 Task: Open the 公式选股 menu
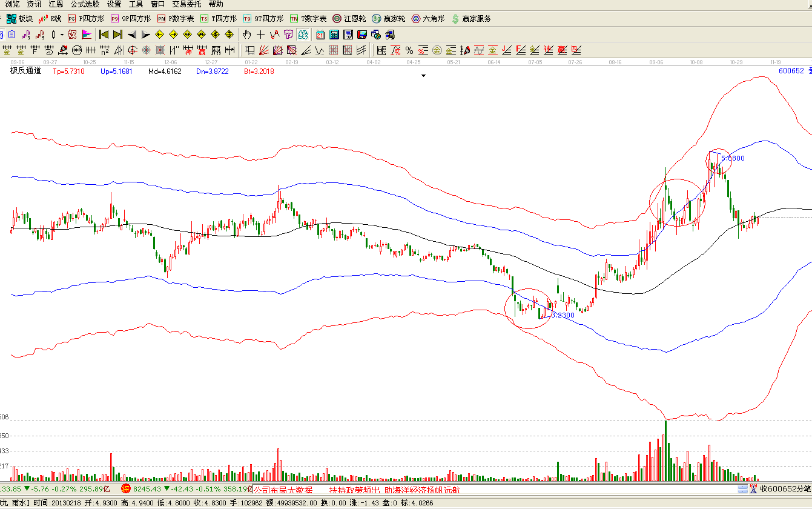tap(85, 4)
